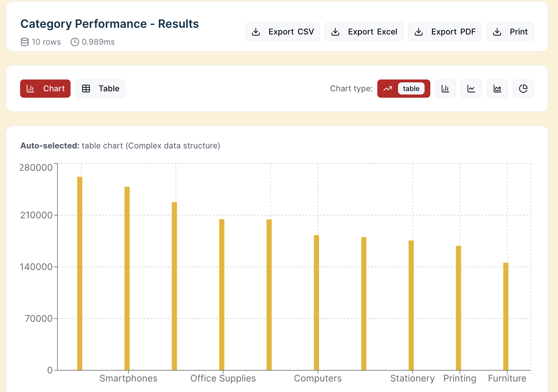
Task: Print the category performance results
Action: point(510,32)
